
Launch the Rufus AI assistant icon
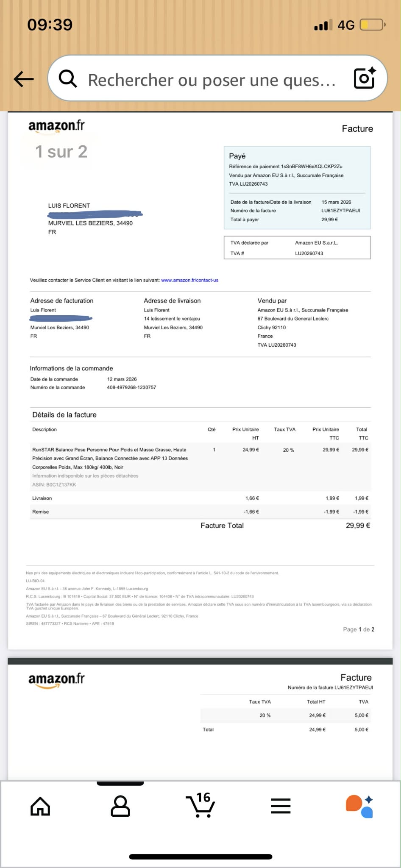click(359, 806)
